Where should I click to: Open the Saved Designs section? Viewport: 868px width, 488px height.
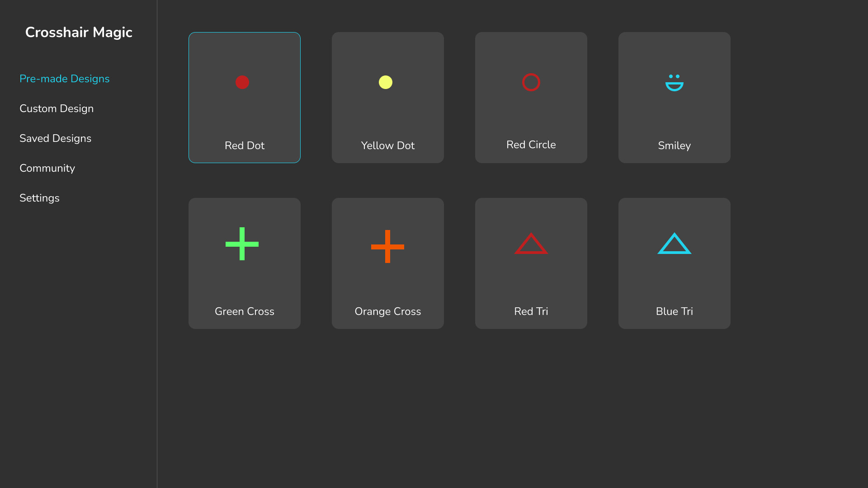[x=56, y=138]
